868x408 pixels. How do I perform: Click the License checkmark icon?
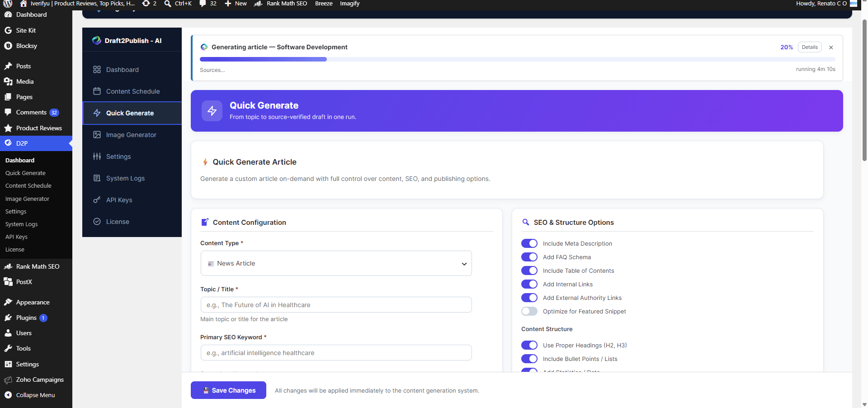(97, 222)
